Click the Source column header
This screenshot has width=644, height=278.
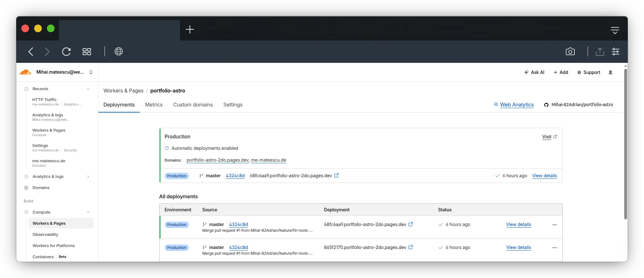click(210, 210)
